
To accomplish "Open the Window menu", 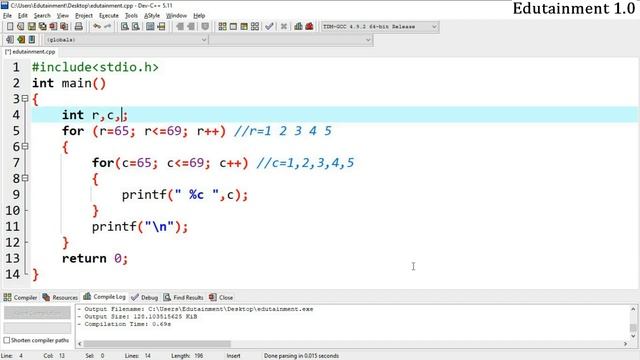I will pyautogui.click(x=176, y=16).
